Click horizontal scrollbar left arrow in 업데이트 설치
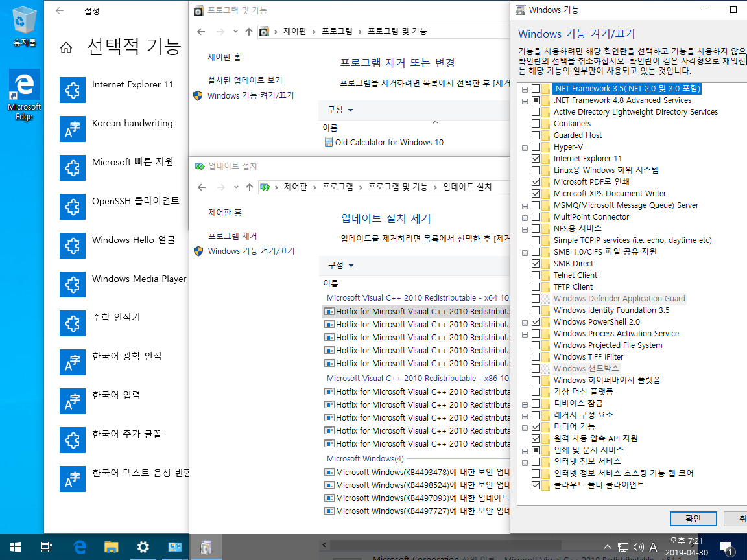The width and height of the screenshot is (747, 560). click(324, 544)
